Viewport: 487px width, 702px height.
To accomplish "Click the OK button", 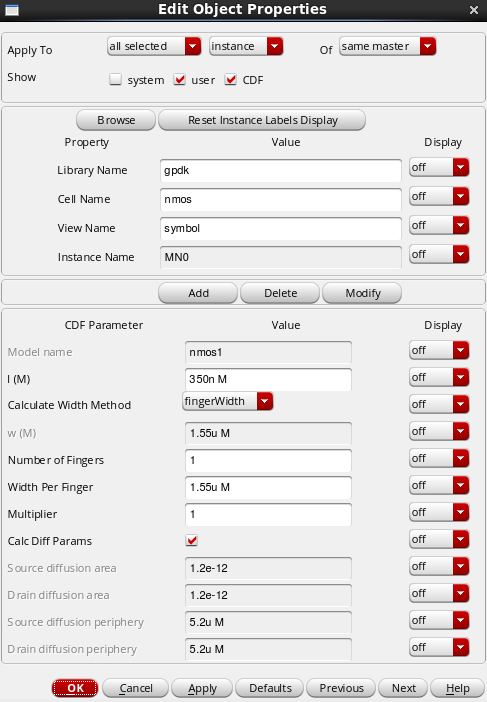I will pyautogui.click(x=75, y=688).
